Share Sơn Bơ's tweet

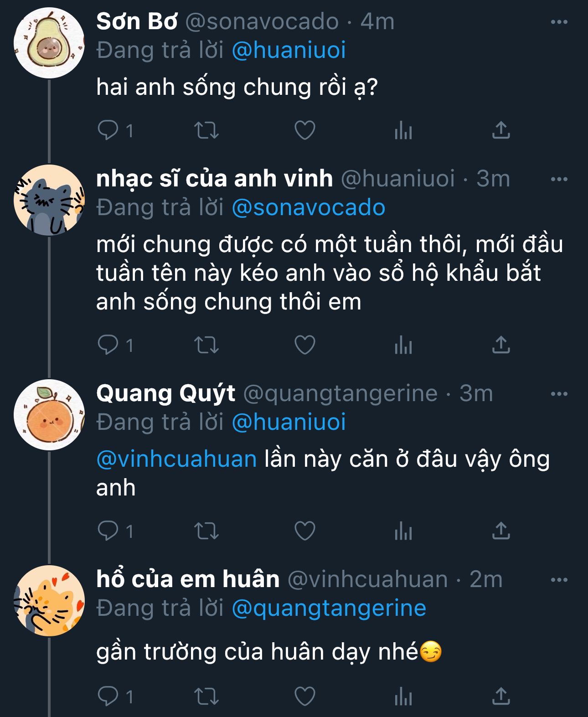tap(501, 130)
